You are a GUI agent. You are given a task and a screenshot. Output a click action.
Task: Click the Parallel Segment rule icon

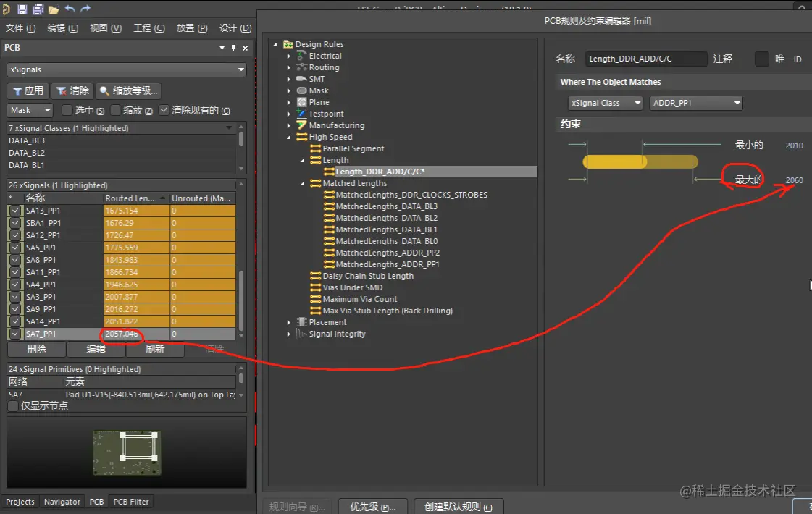pos(315,148)
